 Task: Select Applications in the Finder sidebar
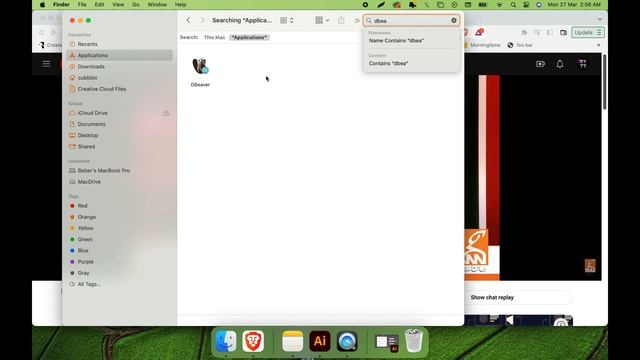119,55
